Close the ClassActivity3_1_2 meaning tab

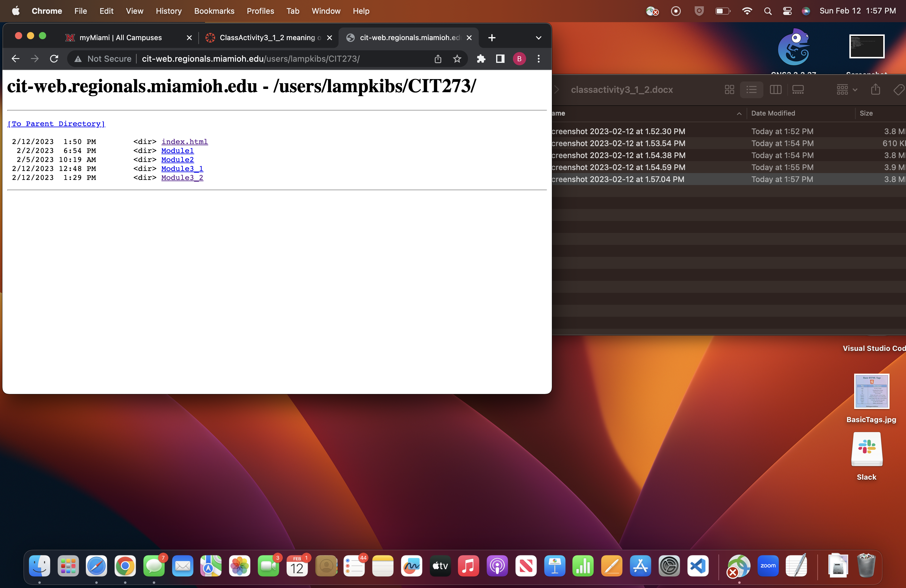330,38
